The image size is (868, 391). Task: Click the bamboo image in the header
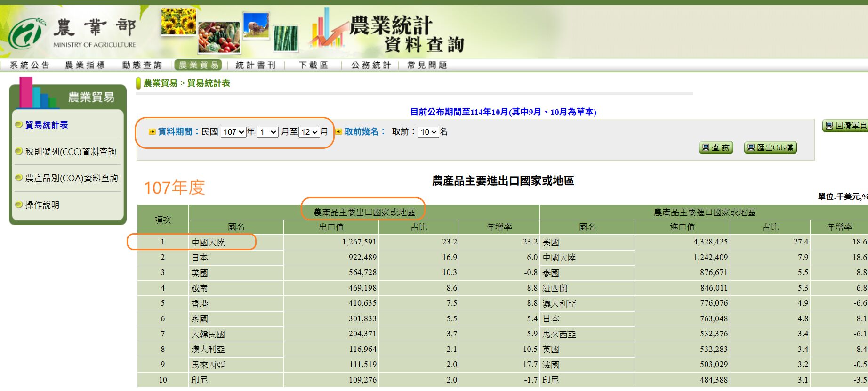[286, 38]
